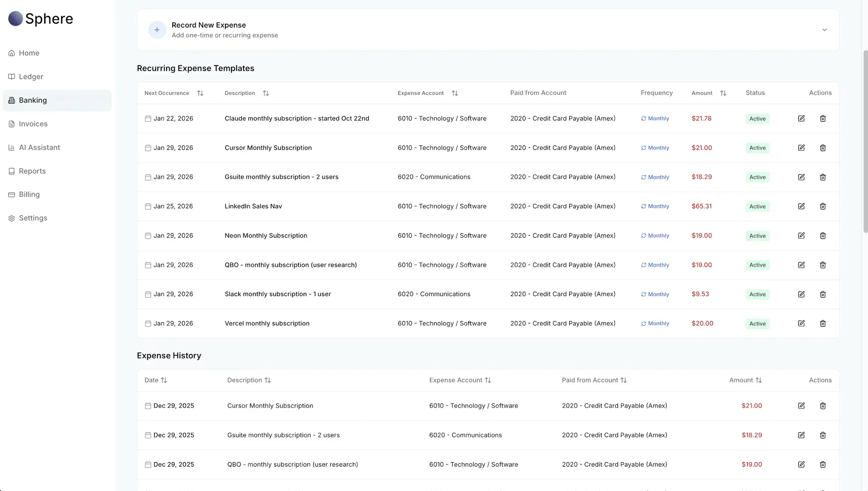The width and height of the screenshot is (868, 491).
Task: Click Active status on LinkedIn Sales Nav row
Action: (x=757, y=206)
